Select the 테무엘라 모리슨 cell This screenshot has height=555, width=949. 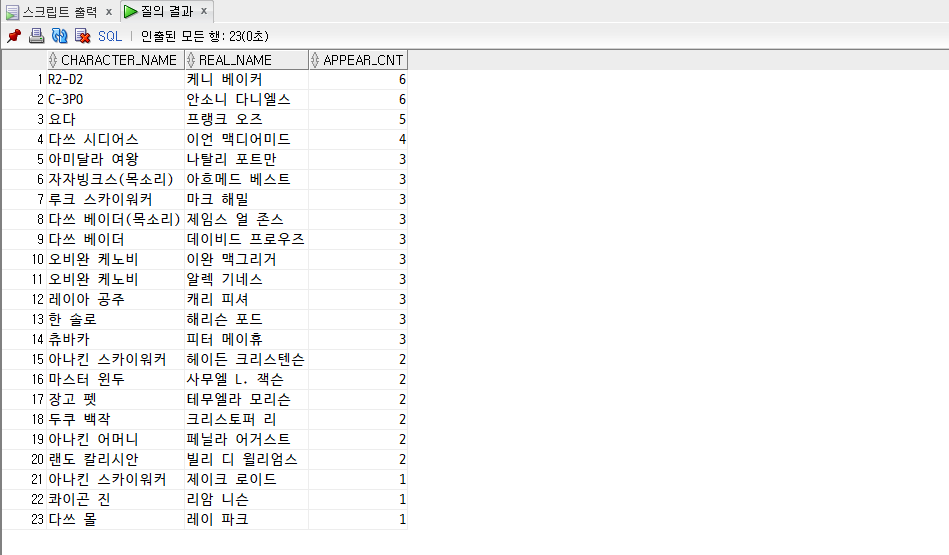tap(246, 399)
